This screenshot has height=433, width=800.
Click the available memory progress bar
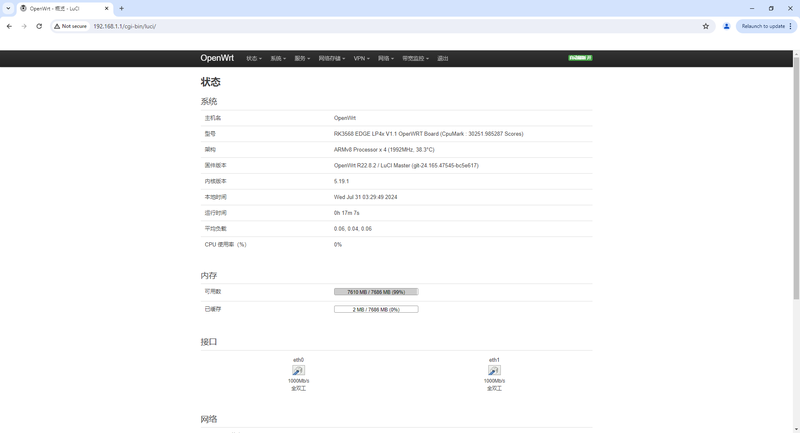click(x=376, y=292)
